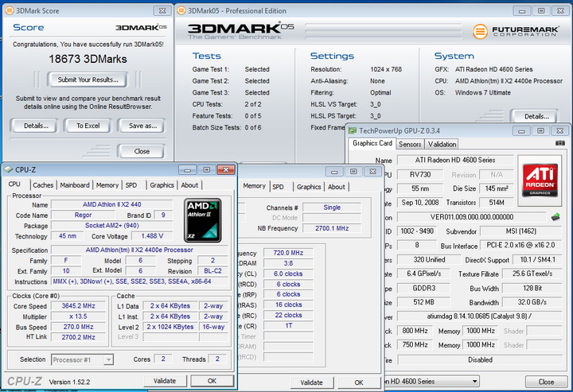Click the Channels value Single
This screenshot has height=392, width=573.
(x=332, y=208)
